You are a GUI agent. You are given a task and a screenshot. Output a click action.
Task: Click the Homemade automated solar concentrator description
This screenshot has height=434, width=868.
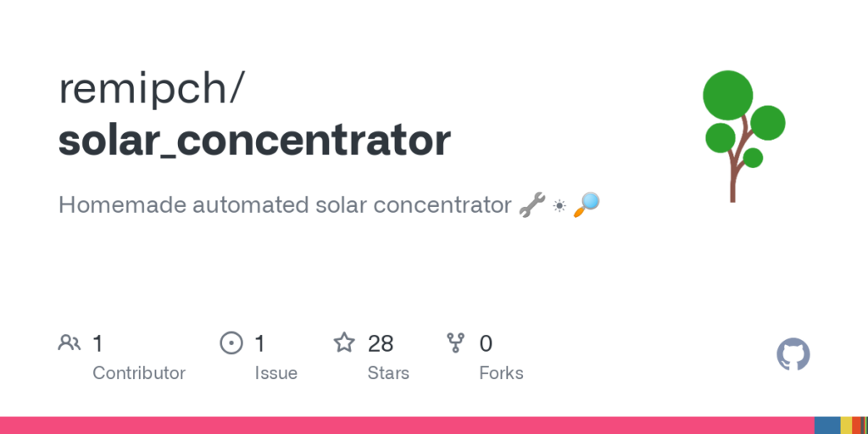(285, 205)
